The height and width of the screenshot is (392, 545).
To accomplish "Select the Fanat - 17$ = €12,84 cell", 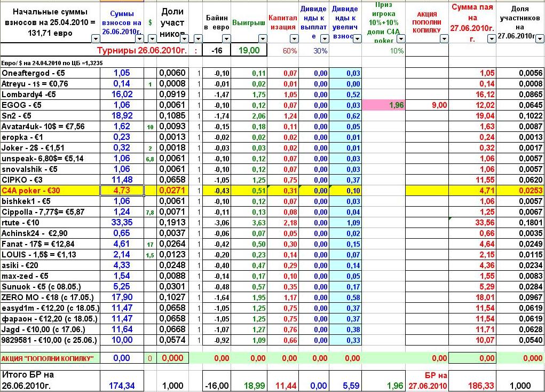I will click(x=50, y=244).
